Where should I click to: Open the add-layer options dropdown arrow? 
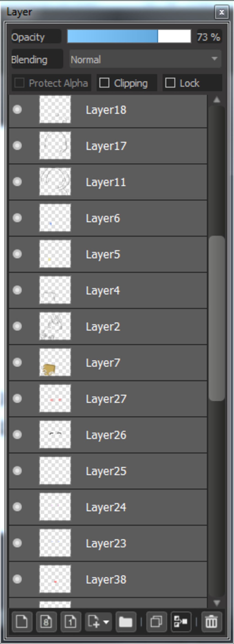pyautogui.click(x=106, y=622)
